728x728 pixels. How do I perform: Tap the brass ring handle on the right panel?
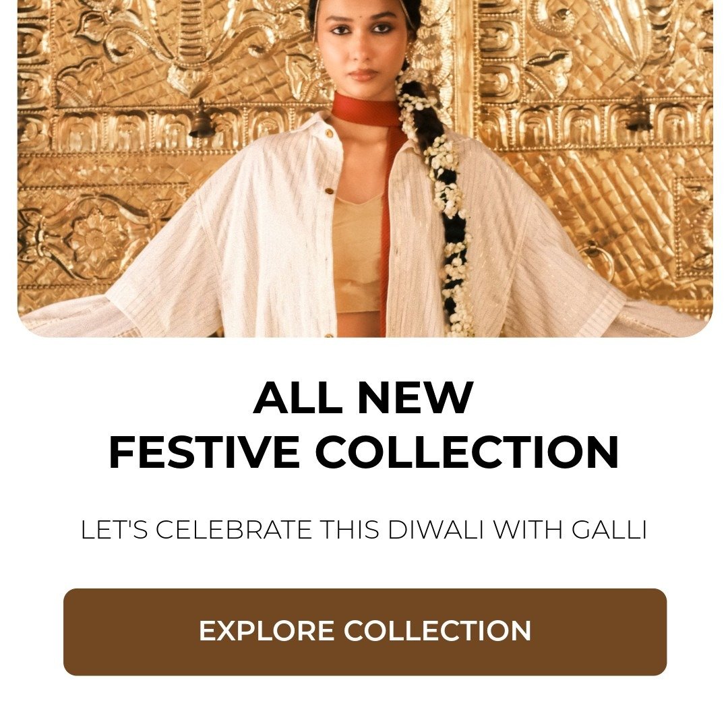point(595,257)
